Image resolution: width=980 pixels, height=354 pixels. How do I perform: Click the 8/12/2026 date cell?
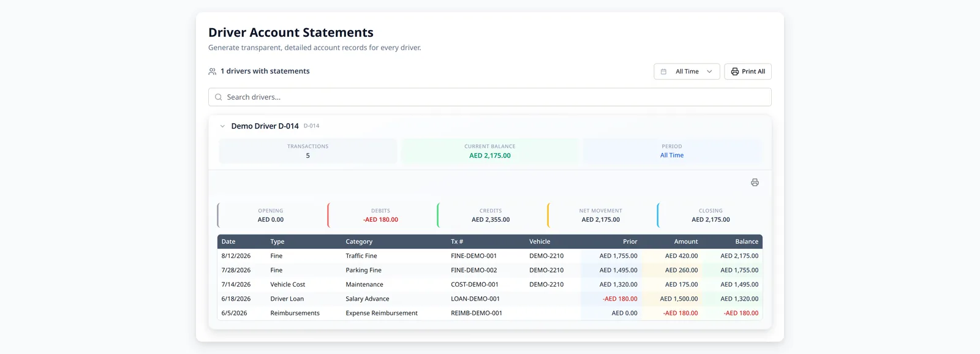[x=236, y=256]
